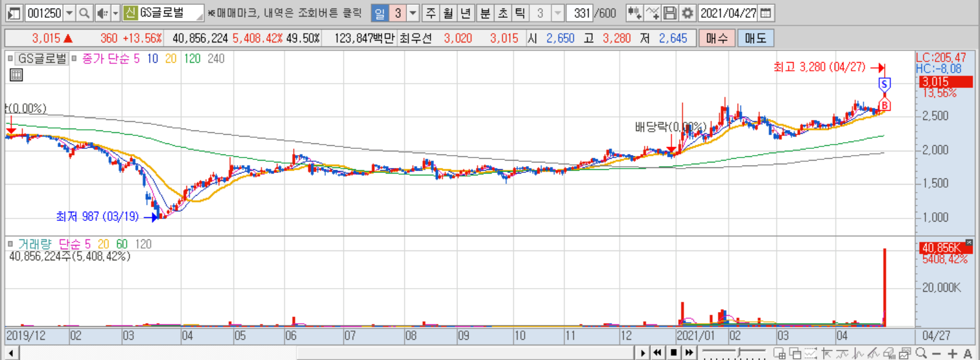Click the 최고 3,280 (04/27) label

coord(819,67)
